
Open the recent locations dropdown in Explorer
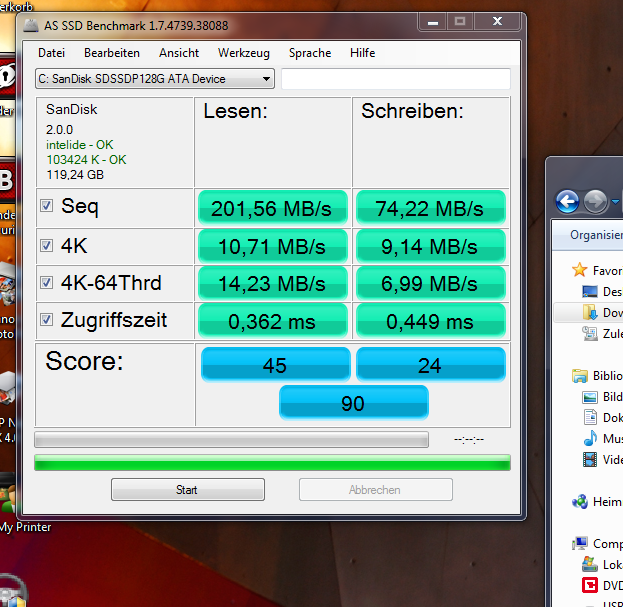pyautogui.click(x=615, y=202)
